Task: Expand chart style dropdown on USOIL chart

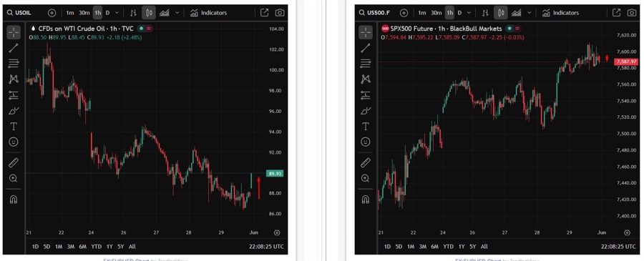Action: 177,13
